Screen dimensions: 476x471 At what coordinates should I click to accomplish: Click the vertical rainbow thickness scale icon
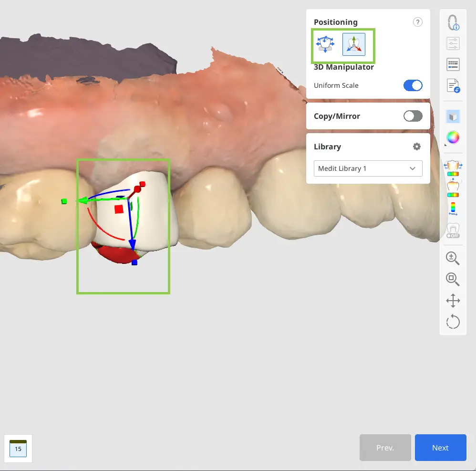pos(453,209)
